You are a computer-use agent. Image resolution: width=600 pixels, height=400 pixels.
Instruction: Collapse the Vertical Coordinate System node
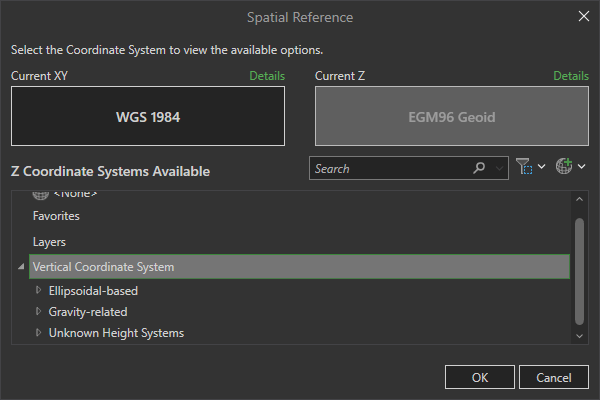pos(21,267)
